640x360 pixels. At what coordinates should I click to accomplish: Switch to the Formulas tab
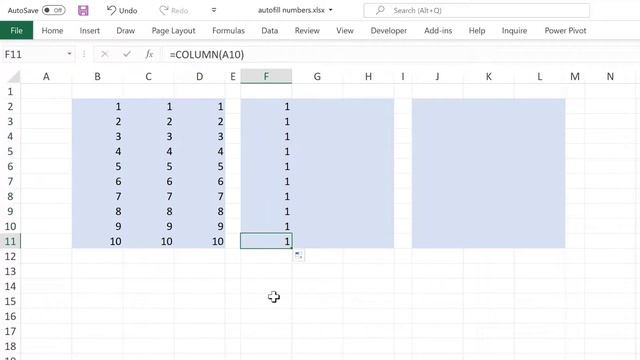click(x=228, y=31)
